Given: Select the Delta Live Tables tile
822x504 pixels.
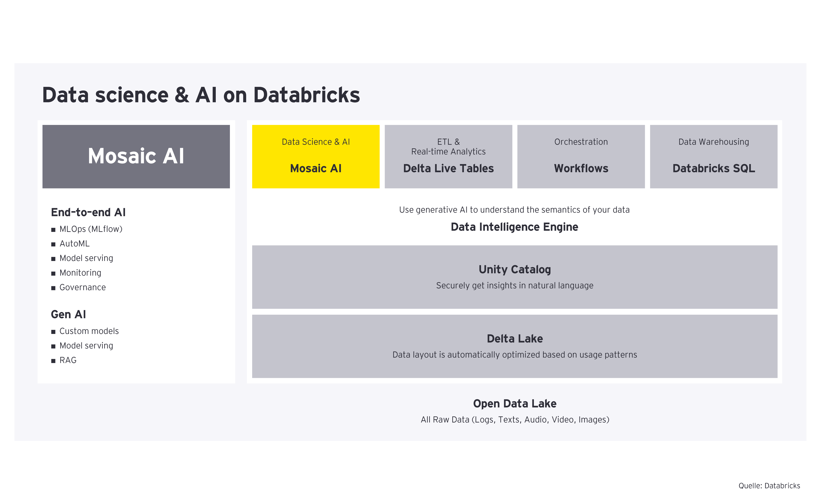Looking at the screenshot, I should (448, 156).
